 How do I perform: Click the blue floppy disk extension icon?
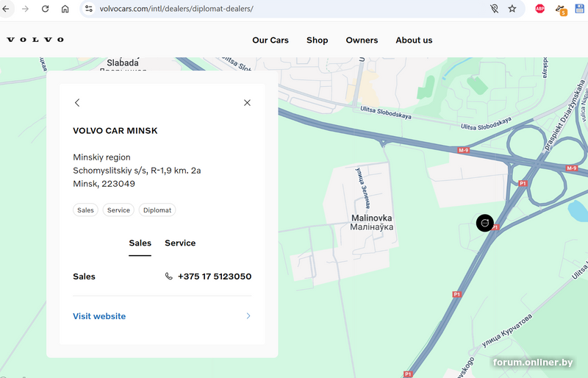tap(580, 8)
